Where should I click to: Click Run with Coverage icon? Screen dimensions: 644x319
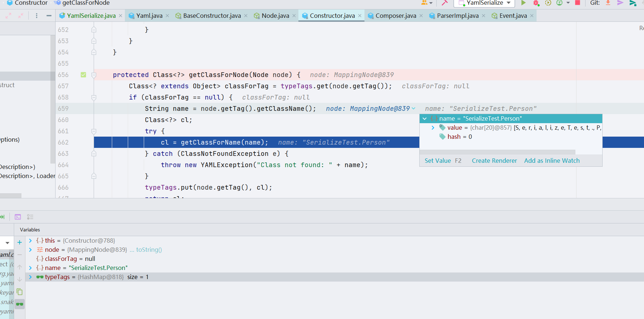coord(548,3)
